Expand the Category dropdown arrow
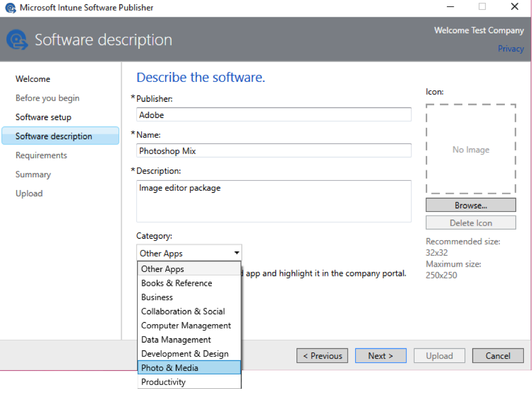This screenshot has width=532, height=398. coord(237,253)
